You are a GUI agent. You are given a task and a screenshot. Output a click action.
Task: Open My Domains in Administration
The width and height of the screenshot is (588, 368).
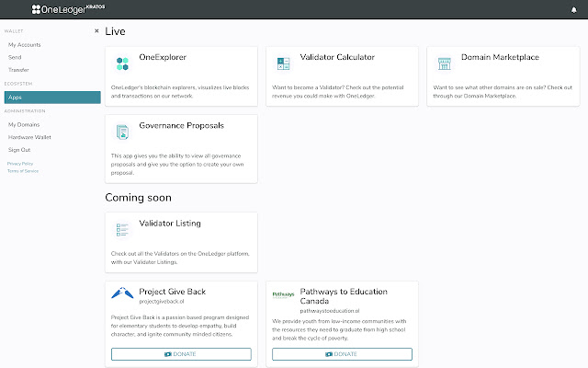24,125
